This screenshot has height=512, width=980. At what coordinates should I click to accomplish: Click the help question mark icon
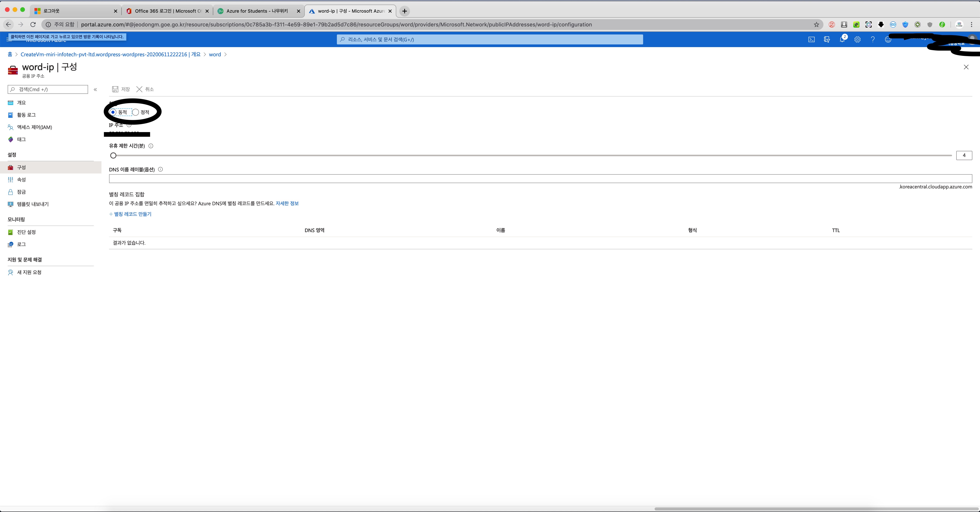(x=873, y=40)
